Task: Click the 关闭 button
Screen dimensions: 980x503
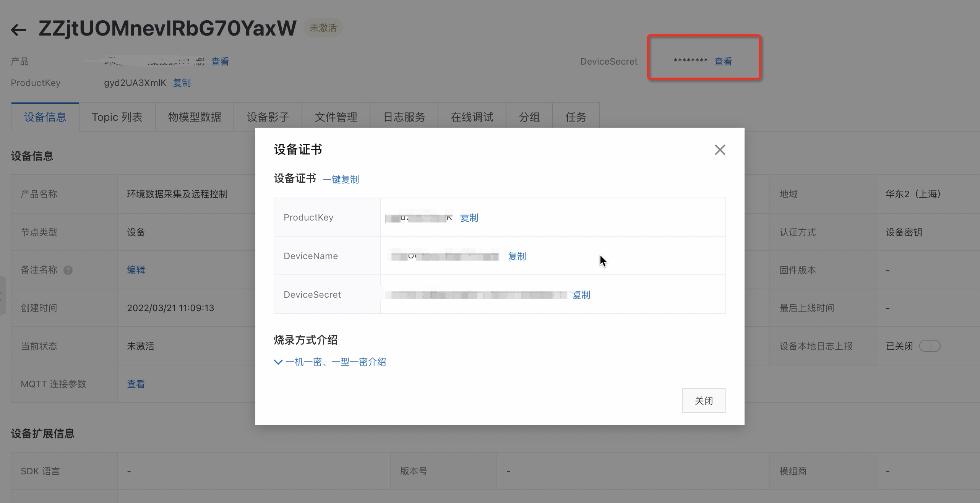Action: (x=704, y=401)
